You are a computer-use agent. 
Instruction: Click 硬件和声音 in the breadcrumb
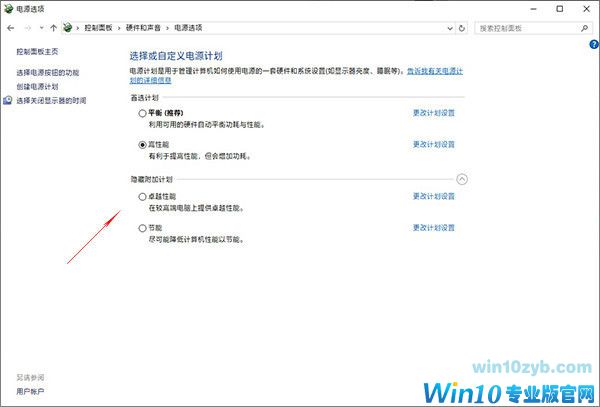pyautogui.click(x=143, y=28)
